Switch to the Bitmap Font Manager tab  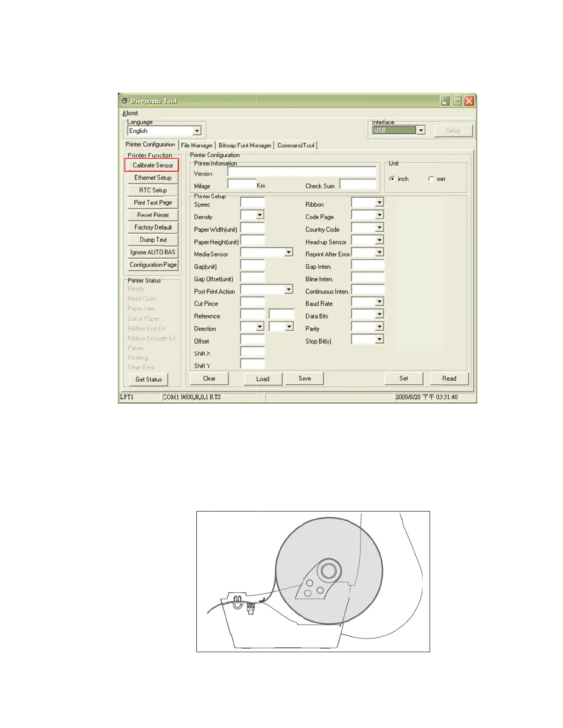(x=245, y=145)
